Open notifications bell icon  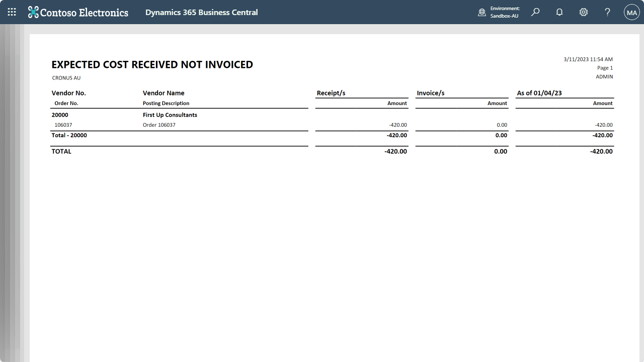(x=559, y=12)
